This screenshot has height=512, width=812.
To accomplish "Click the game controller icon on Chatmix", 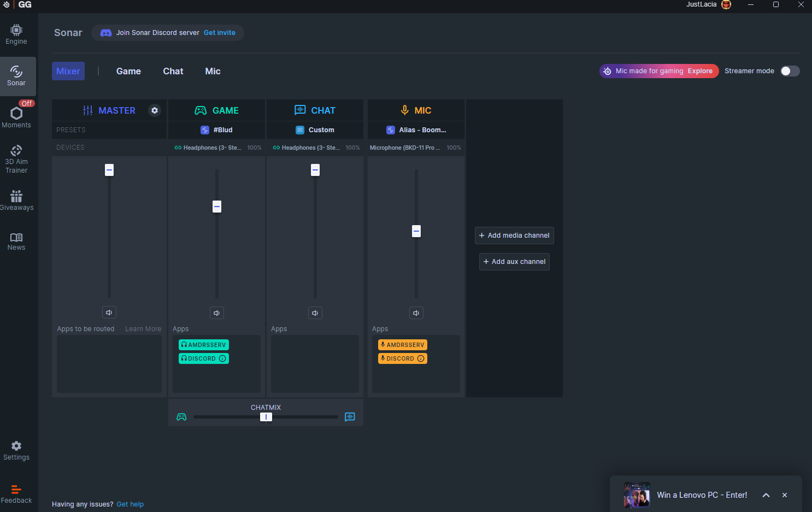I will click(181, 417).
